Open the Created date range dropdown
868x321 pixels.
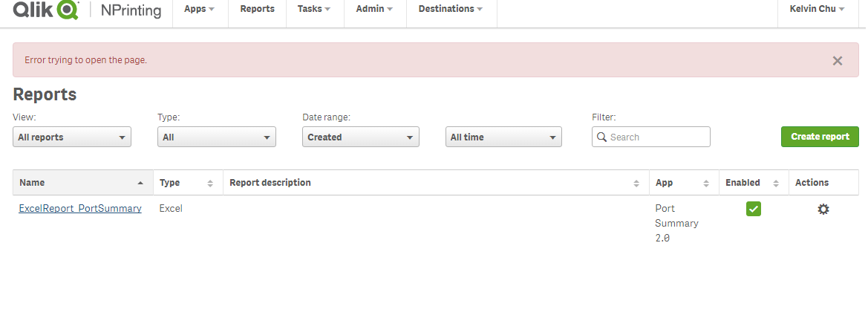point(361,137)
